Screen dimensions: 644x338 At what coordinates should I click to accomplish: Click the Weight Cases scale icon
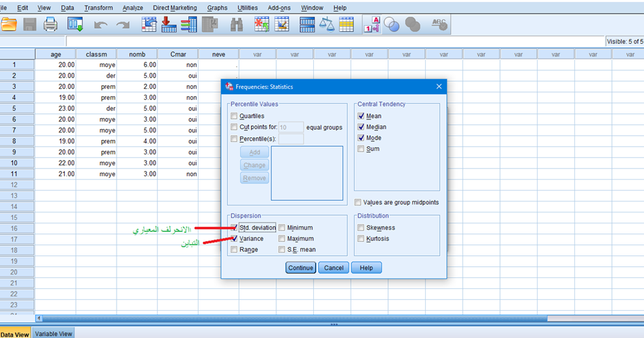327,25
